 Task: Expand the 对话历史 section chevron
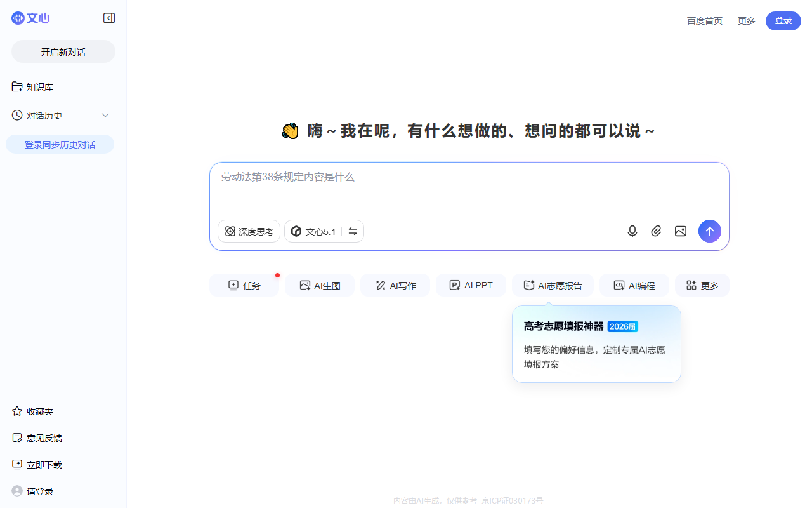pyautogui.click(x=105, y=116)
